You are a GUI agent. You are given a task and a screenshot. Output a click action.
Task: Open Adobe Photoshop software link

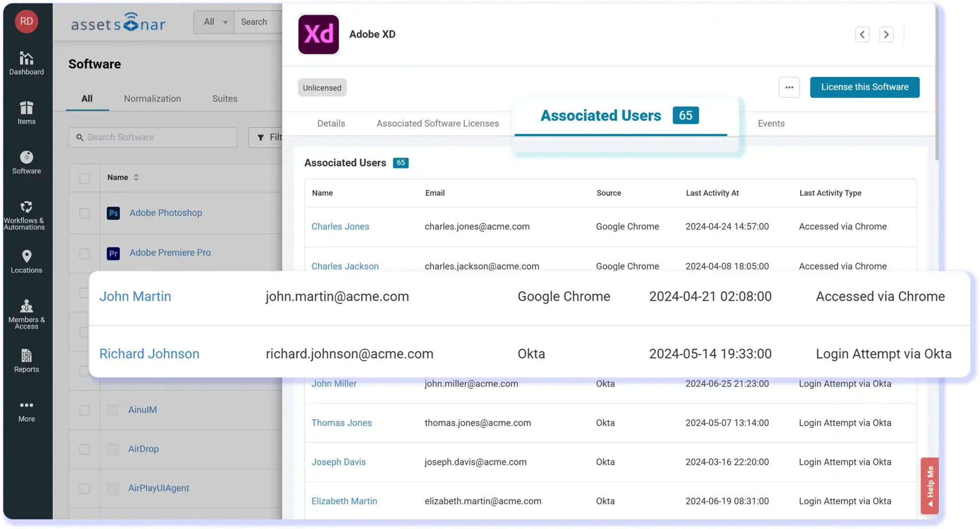pos(166,213)
